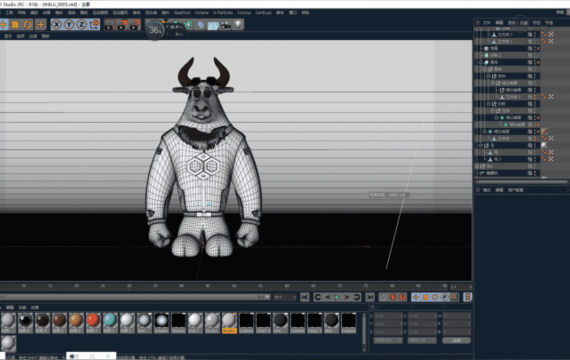Add a light using the bulb icon

pyautogui.click(x=238, y=24)
